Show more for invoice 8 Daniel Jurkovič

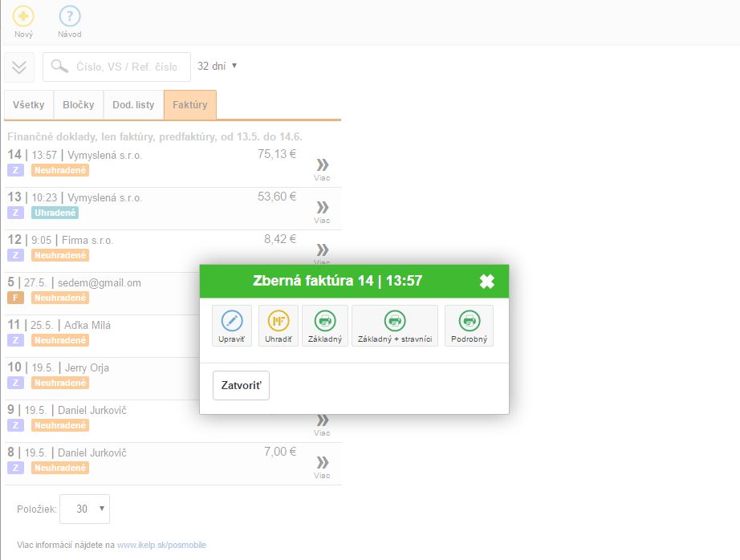click(x=322, y=465)
